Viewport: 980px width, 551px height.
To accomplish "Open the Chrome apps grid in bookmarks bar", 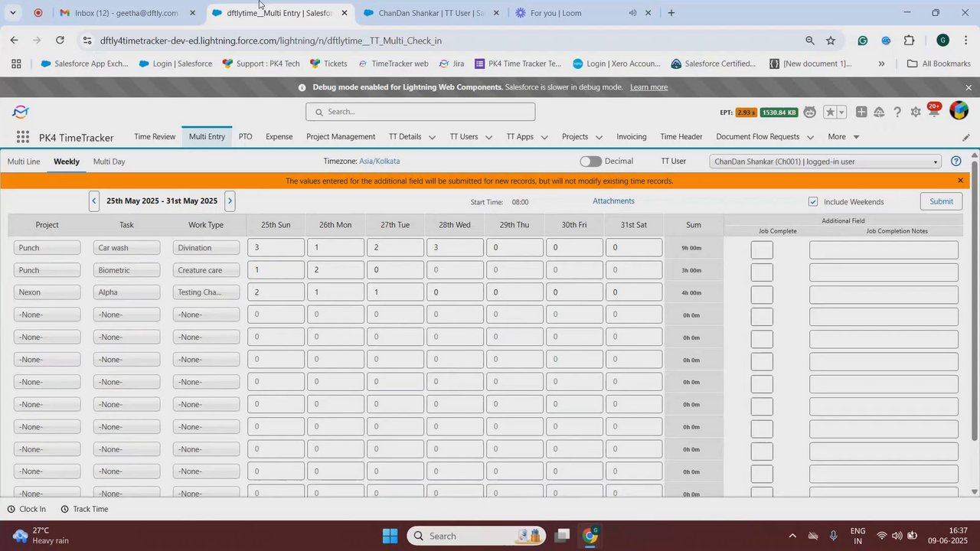I will click(16, 64).
